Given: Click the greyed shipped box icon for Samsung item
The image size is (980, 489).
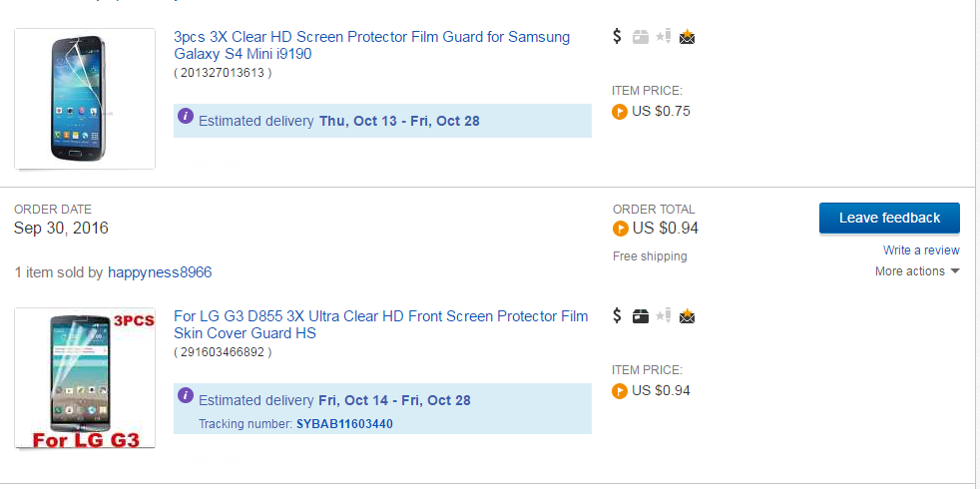Looking at the screenshot, I should (x=641, y=37).
